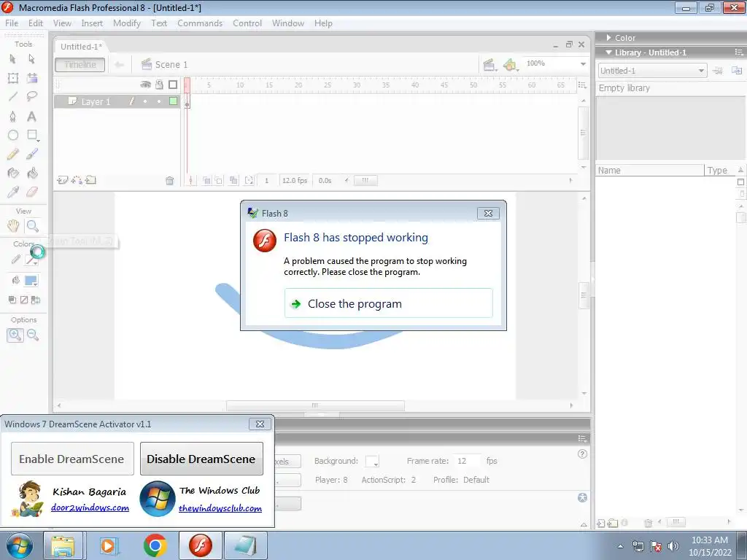Select the Zoom tool in View

click(x=32, y=226)
